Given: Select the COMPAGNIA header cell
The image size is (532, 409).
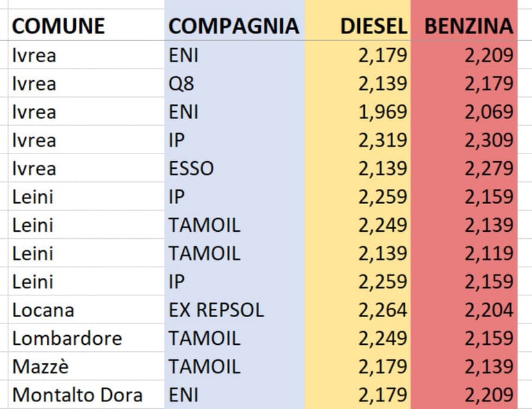Looking at the screenshot, I should tap(233, 26).
